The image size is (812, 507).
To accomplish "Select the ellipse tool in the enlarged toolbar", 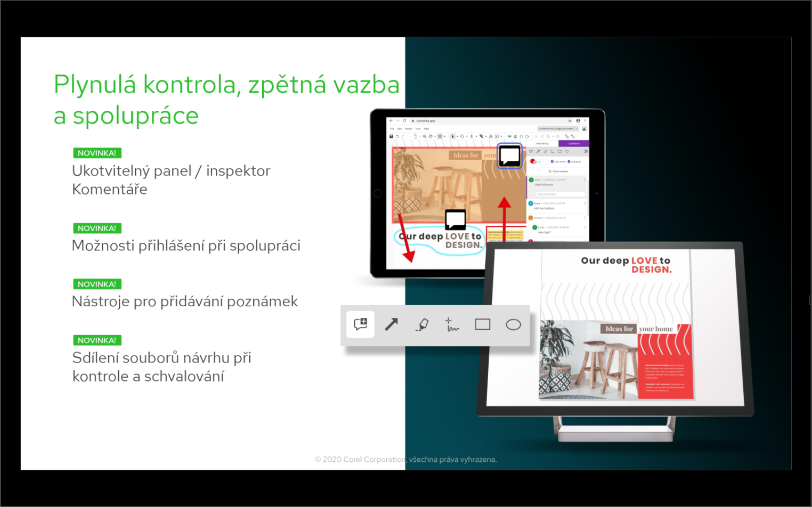I will coord(513,325).
